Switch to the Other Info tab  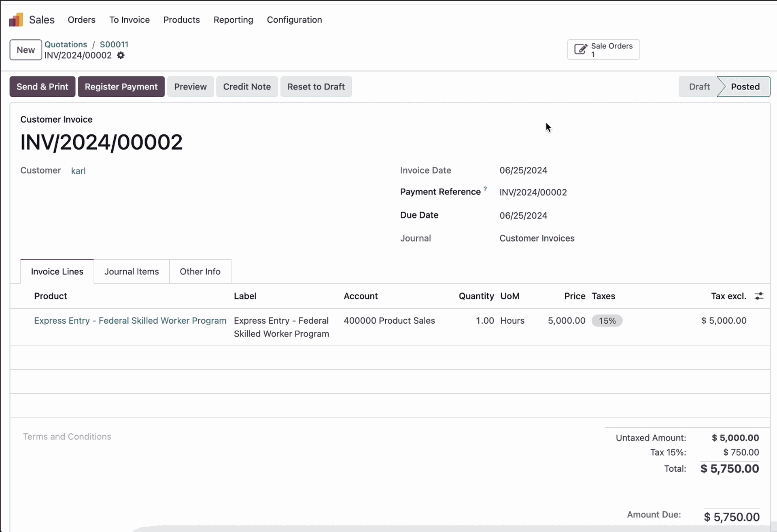200,271
